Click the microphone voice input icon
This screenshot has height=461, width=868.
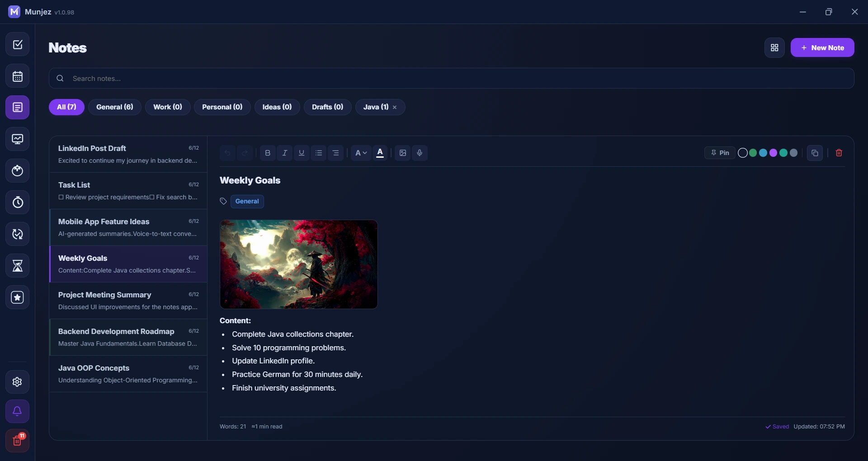click(420, 153)
